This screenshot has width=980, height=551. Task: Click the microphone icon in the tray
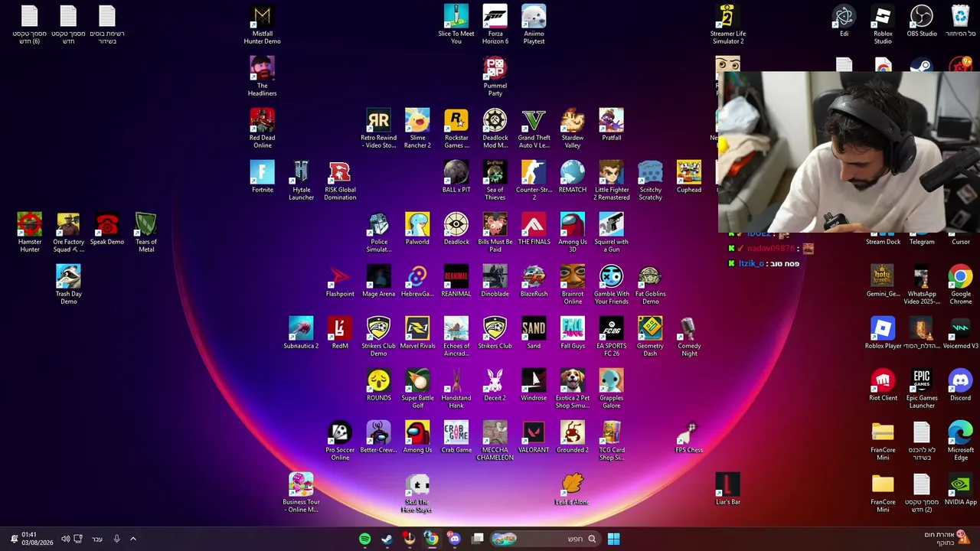tap(116, 539)
